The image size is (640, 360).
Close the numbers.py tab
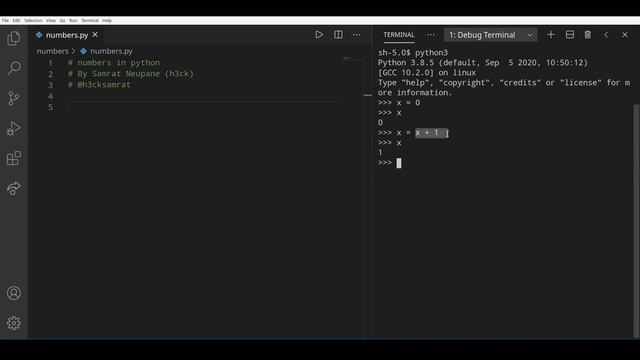(x=95, y=35)
